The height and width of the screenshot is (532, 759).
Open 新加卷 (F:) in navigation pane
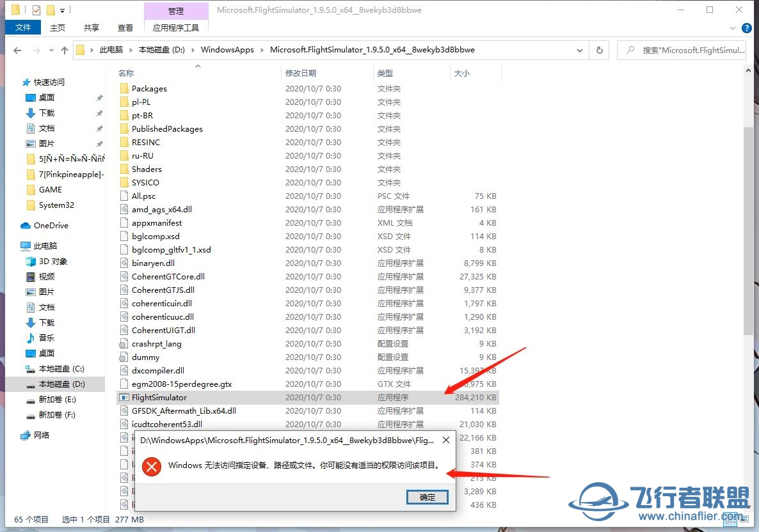(x=57, y=415)
